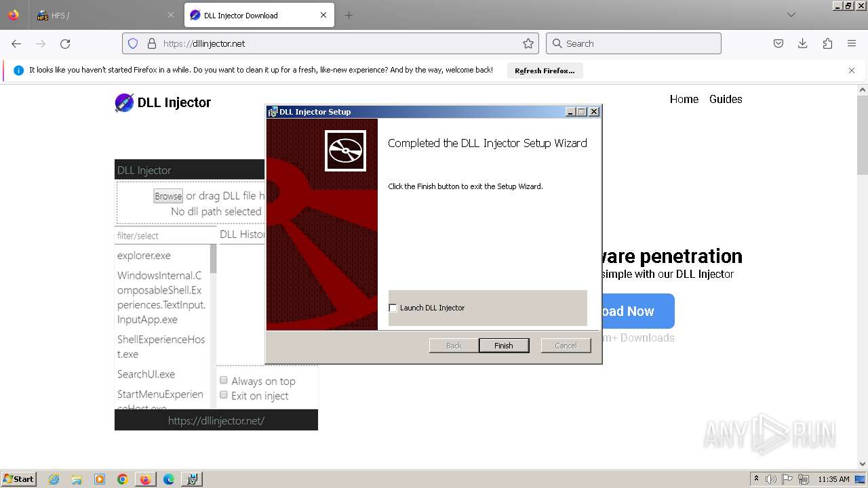Open the Pocket save icon
868x488 pixels.
(778, 43)
